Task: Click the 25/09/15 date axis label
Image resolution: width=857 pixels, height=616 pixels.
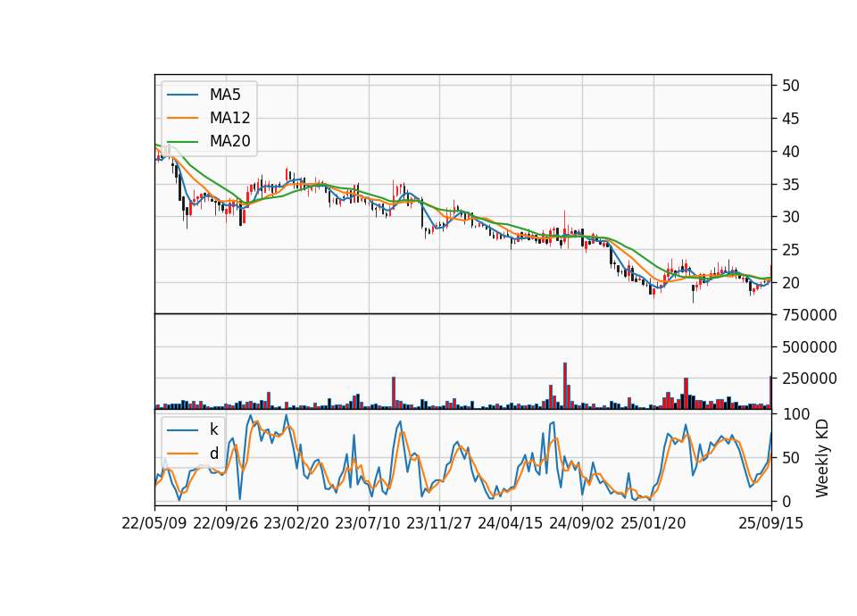Action: pyautogui.click(x=770, y=524)
